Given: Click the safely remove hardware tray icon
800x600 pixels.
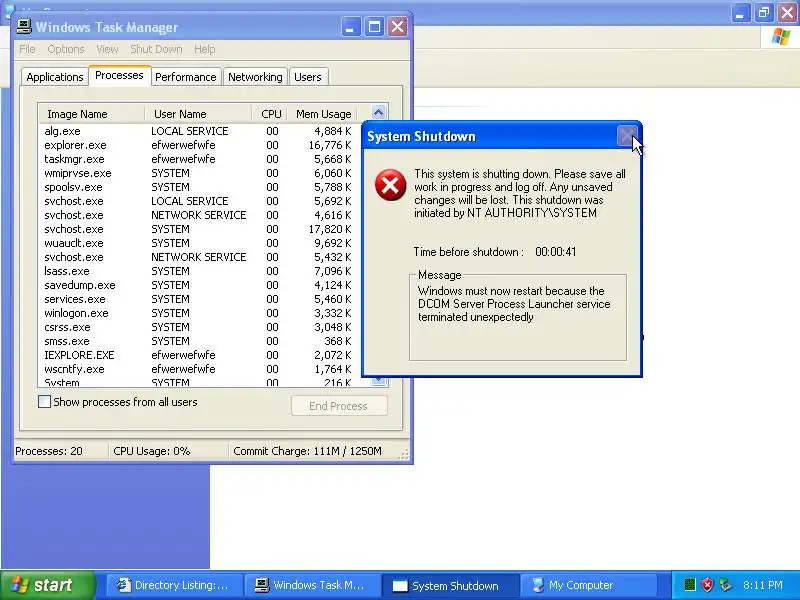Looking at the screenshot, I should [726, 585].
